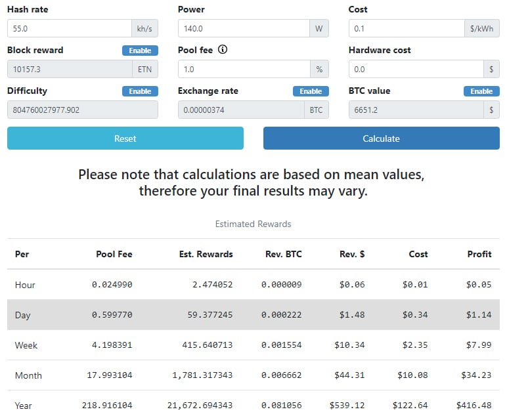Toggle Enable for BTC value

click(481, 91)
